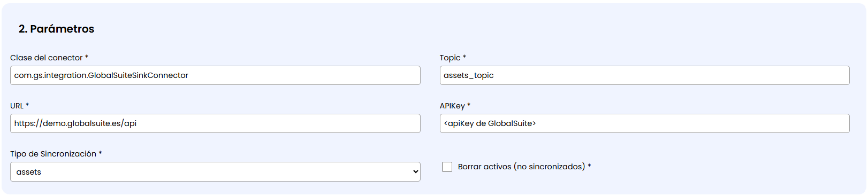The height and width of the screenshot is (196, 868).
Task: Click the Tipo de Sincronización label
Action: pyautogui.click(x=53, y=154)
